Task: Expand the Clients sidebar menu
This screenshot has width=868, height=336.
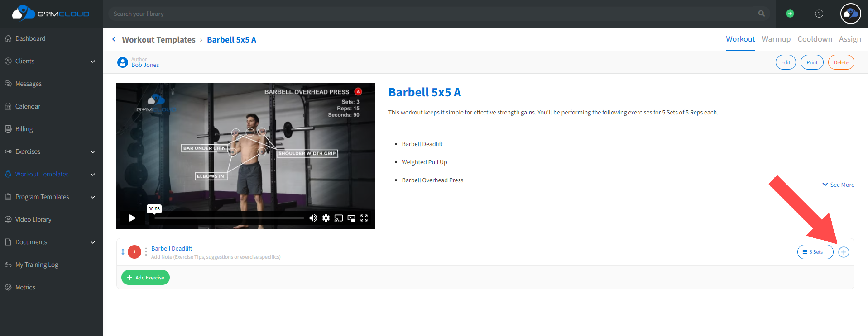Action: (93, 61)
